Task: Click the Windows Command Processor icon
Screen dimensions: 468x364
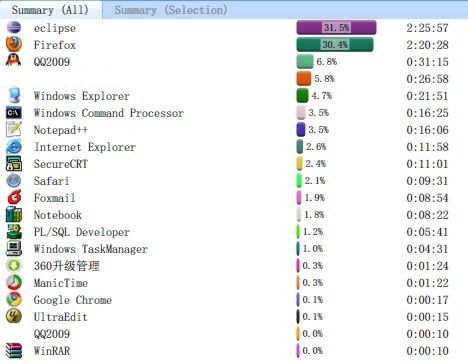Action: tap(14, 113)
